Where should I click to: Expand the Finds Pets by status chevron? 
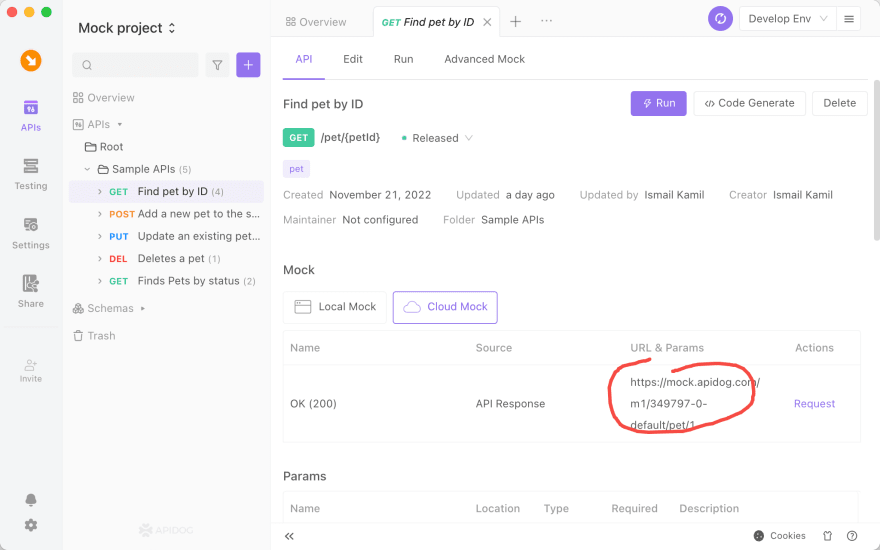click(99, 281)
